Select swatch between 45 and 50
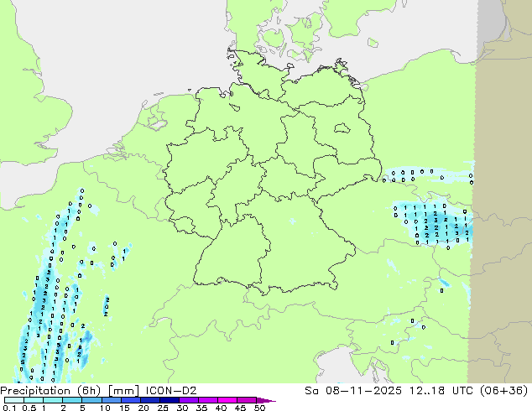This screenshot has height=411, width=532. pos(247,400)
